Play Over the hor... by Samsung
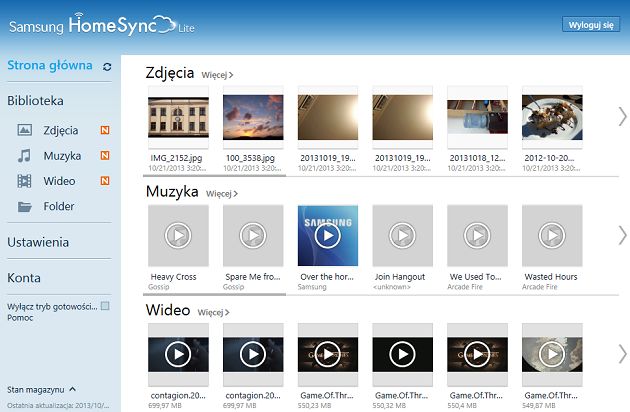This screenshot has height=412, width=630. point(327,235)
